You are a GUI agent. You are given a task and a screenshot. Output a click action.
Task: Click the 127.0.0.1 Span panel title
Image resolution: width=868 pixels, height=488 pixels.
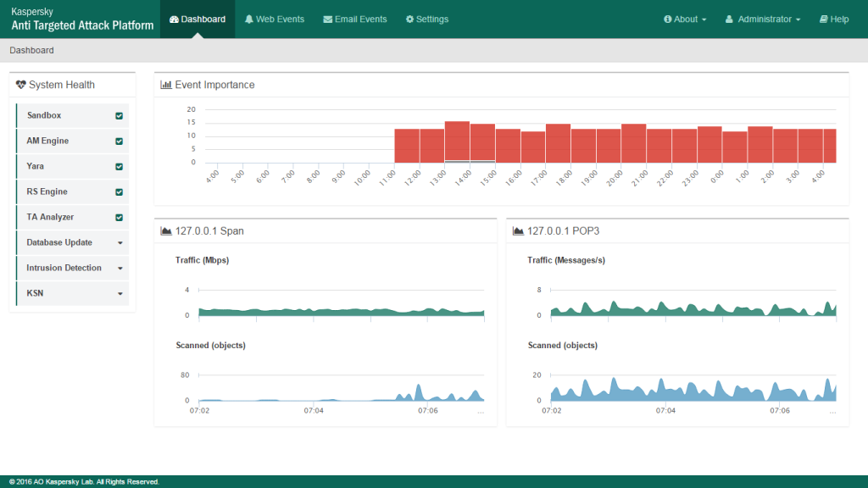point(209,230)
